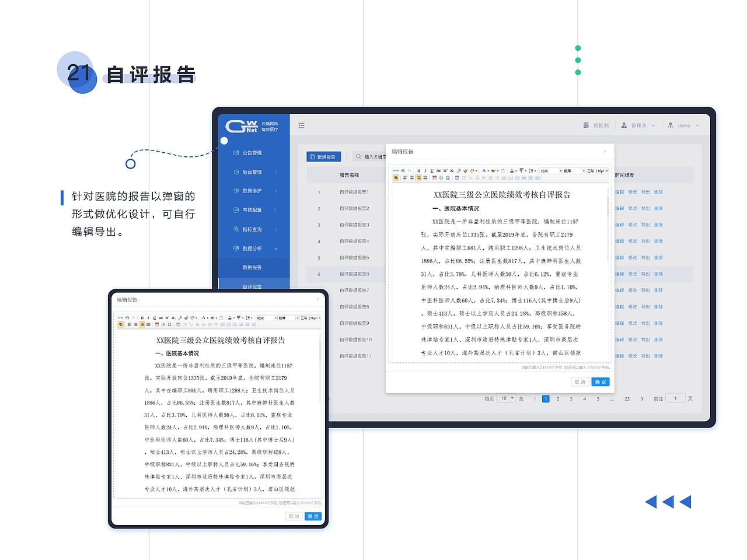747x560 pixels.
Task: Toggle the highlighted text-direction button in the dashboard editor
Action: 396,178
